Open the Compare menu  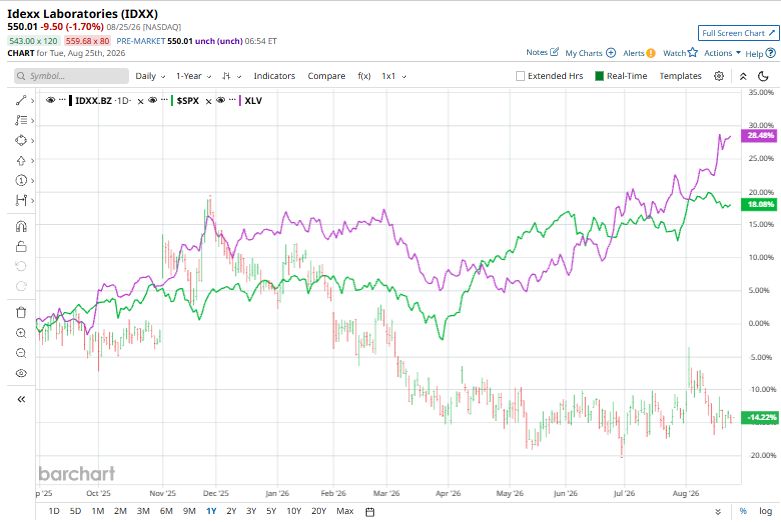(326, 76)
